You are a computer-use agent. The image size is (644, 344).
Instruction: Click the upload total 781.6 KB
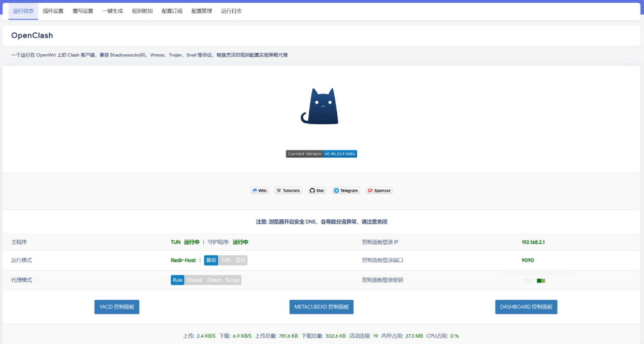point(289,336)
